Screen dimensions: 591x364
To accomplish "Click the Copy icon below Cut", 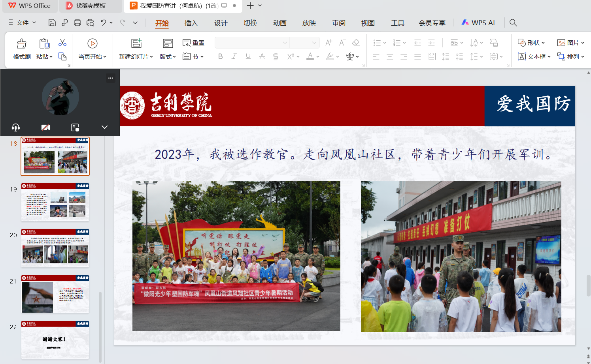I will (x=62, y=56).
